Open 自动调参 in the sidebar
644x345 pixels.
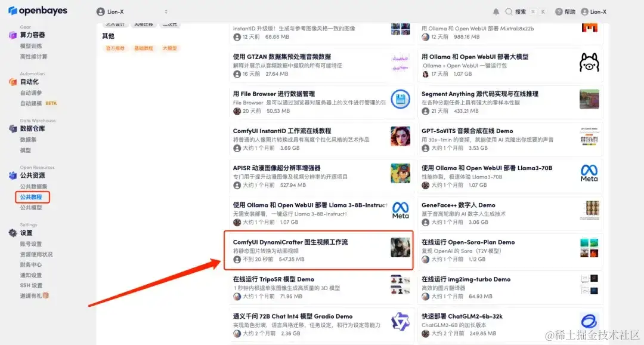[31, 93]
